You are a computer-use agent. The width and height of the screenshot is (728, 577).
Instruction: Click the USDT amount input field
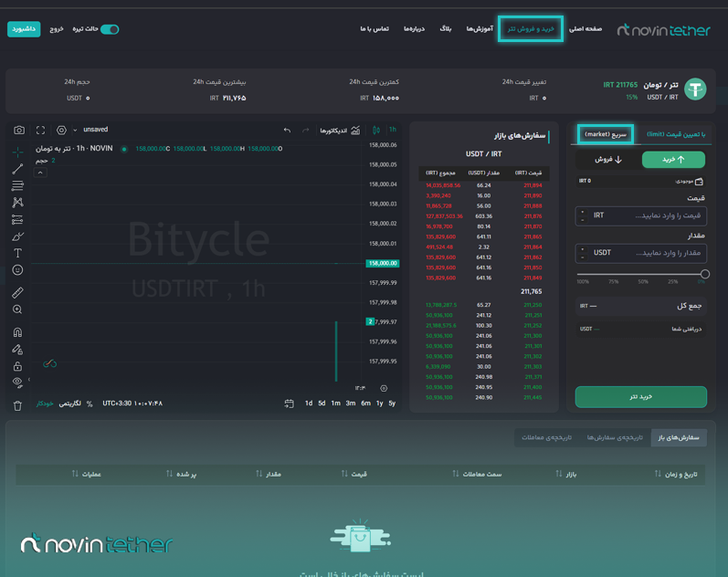point(640,253)
